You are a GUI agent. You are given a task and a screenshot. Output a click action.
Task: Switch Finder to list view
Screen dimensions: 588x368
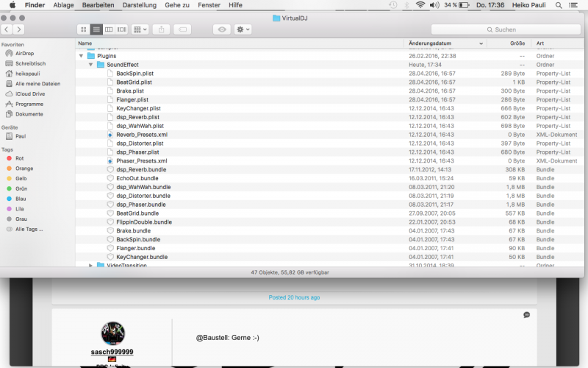click(96, 29)
